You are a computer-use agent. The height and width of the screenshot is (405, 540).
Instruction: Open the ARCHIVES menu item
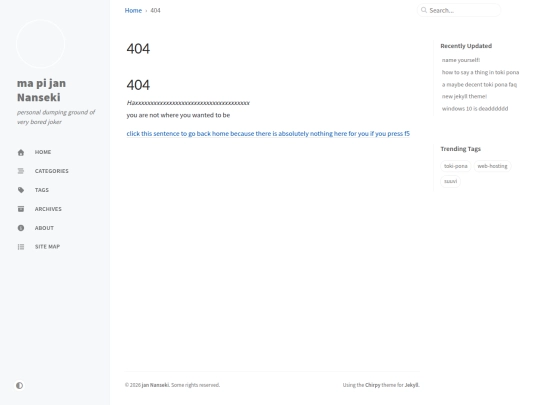click(48, 209)
